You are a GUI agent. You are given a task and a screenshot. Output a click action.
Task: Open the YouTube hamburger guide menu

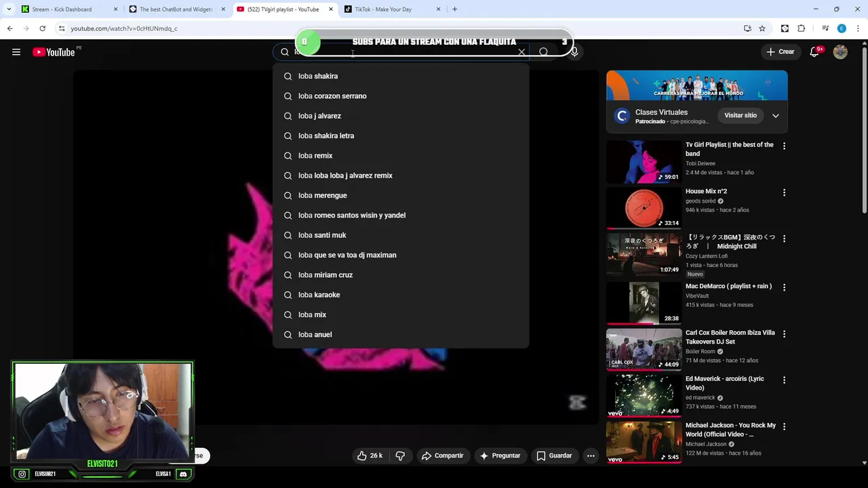[16, 52]
